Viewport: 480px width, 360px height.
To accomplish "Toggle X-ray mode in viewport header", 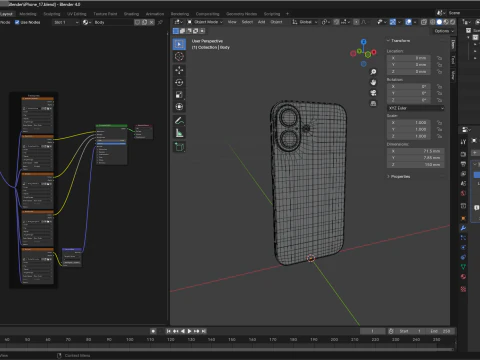I will pyautogui.click(x=424, y=22).
